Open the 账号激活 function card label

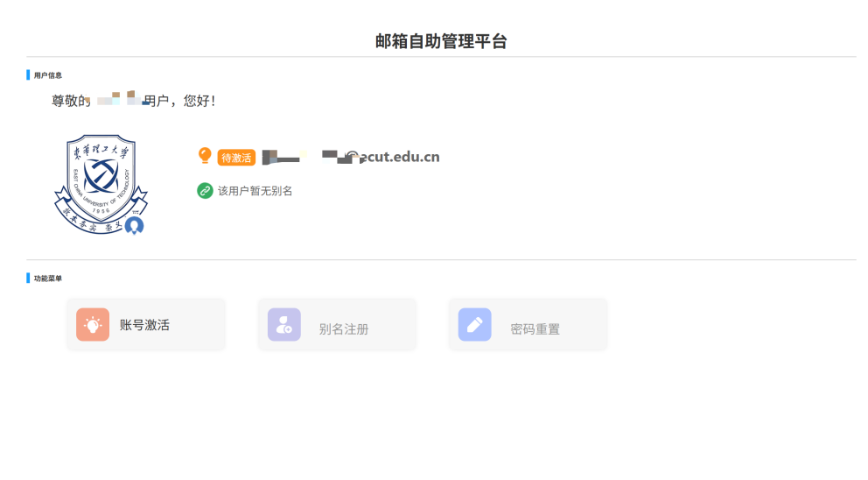click(x=144, y=325)
